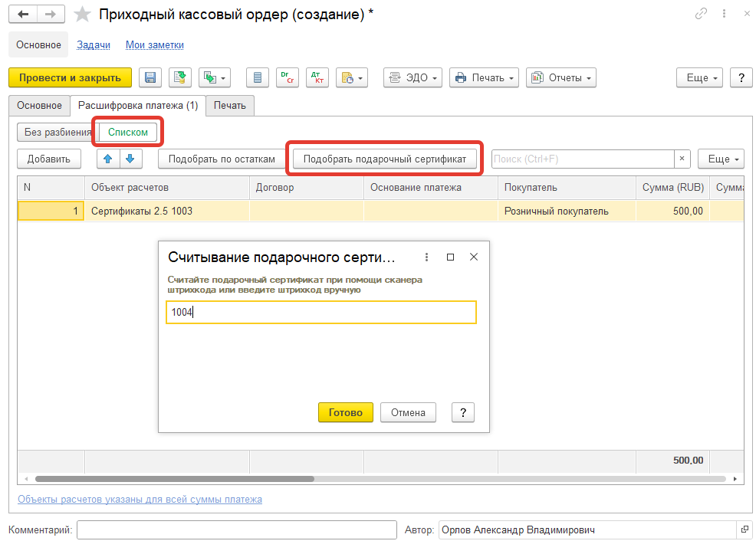Click Отмена in the dialog
This screenshot has height=541, width=756.
pyautogui.click(x=408, y=412)
